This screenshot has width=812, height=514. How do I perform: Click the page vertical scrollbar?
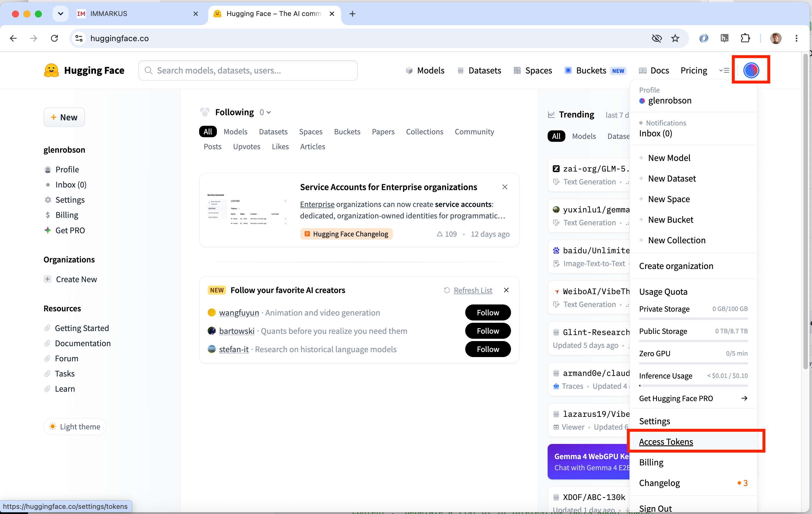[x=805, y=212]
